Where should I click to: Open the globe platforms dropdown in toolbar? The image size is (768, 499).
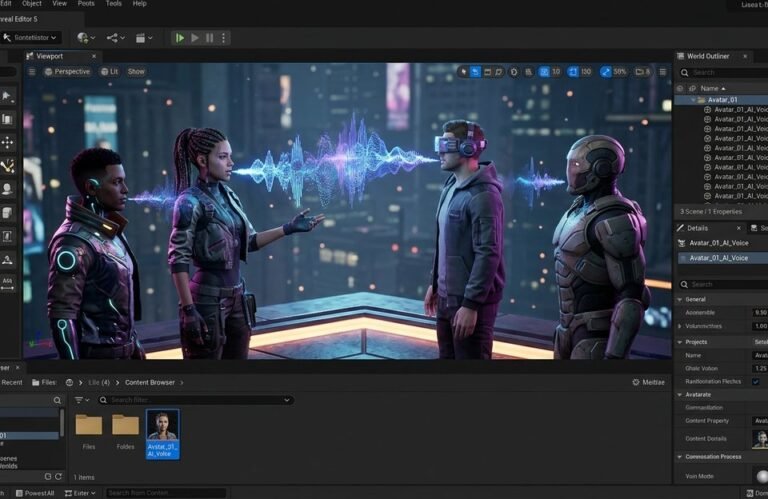pos(86,38)
